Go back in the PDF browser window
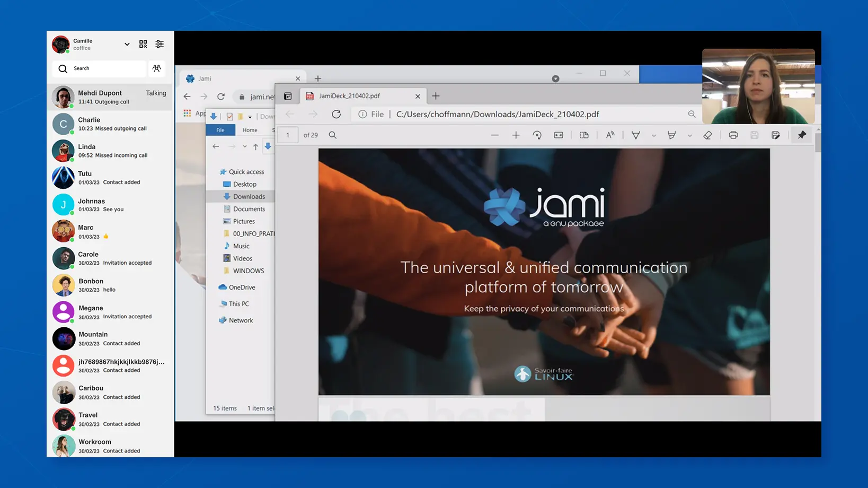Image resolution: width=868 pixels, height=488 pixels. [289, 114]
